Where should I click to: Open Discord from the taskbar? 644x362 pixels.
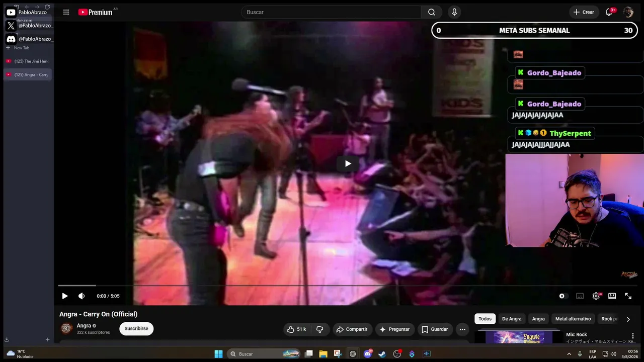(368, 354)
